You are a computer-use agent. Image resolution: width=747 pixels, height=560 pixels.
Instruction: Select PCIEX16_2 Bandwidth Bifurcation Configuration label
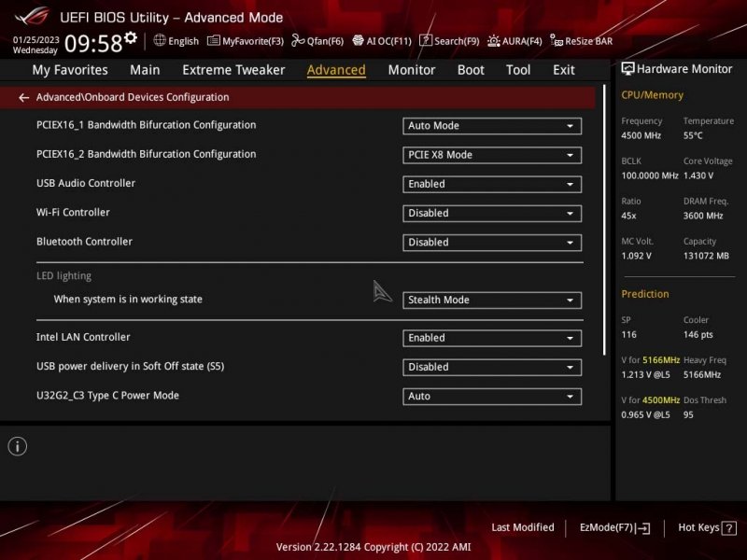coord(147,154)
